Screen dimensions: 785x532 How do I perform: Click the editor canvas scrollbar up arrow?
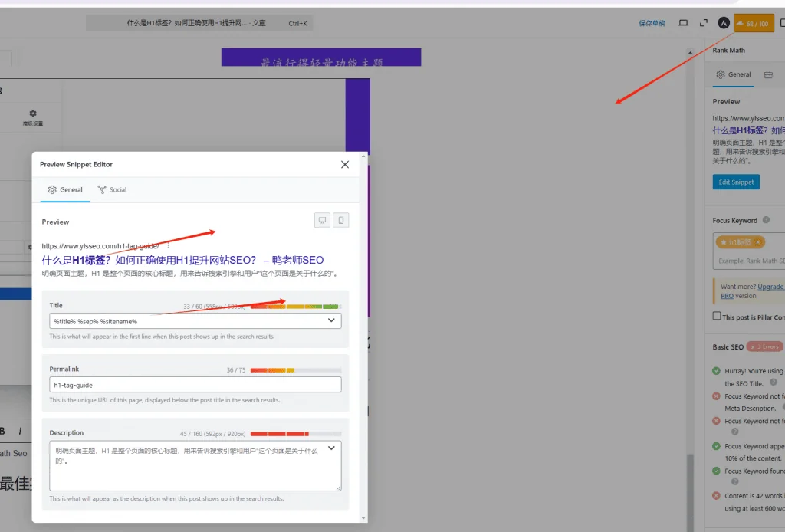pos(691,53)
